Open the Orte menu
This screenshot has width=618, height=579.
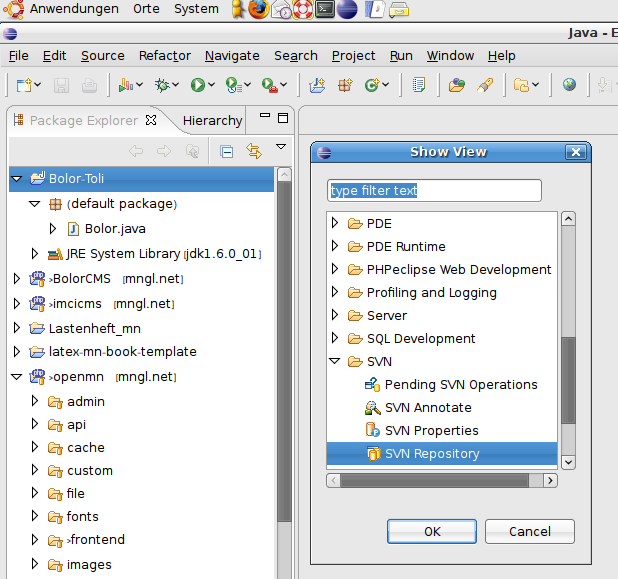(x=146, y=8)
